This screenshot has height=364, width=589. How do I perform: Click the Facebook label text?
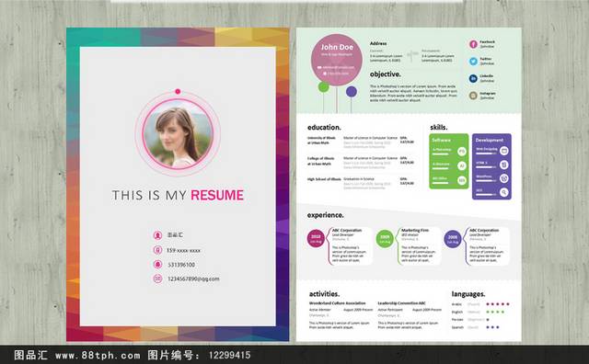(487, 42)
